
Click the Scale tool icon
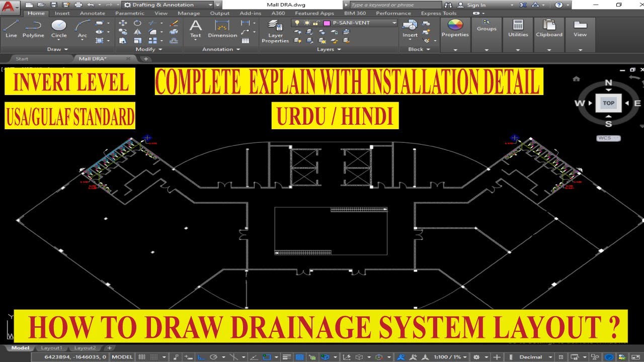(x=137, y=40)
